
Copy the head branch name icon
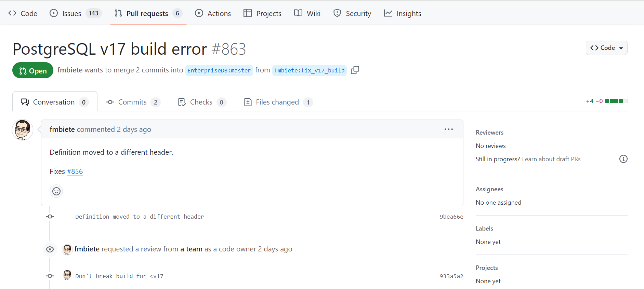coord(355,70)
